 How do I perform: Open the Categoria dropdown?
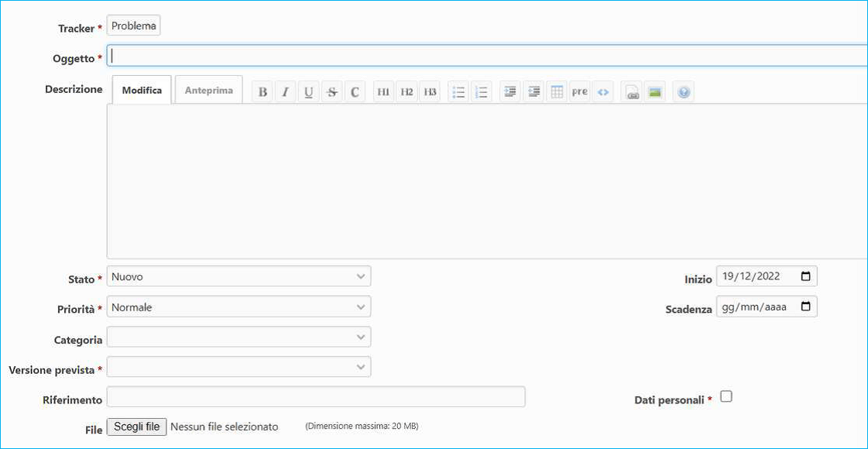point(238,338)
